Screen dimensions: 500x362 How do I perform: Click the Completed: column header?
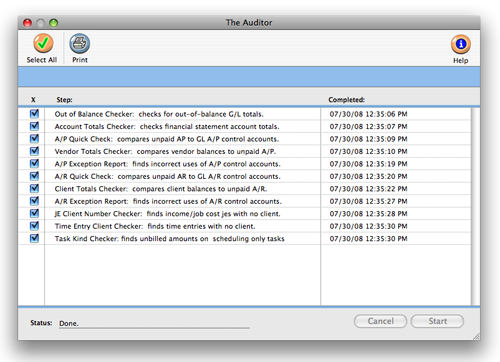(346, 100)
